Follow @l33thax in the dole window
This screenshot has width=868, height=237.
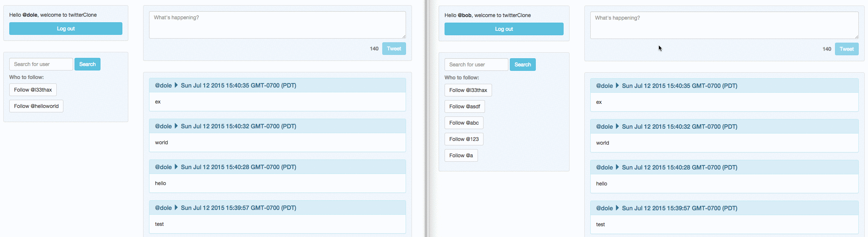coord(33,90)
